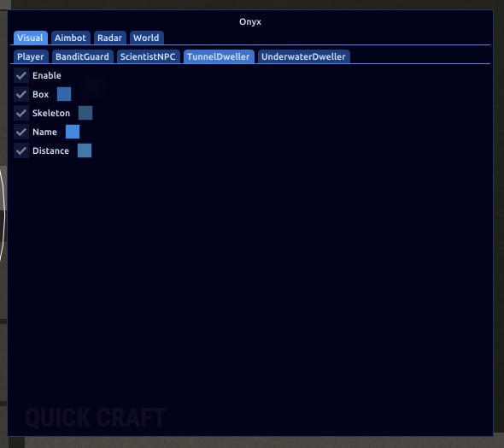Open the Player sub-tab
This screenshot has height=448, width=504.
[31, 57]
